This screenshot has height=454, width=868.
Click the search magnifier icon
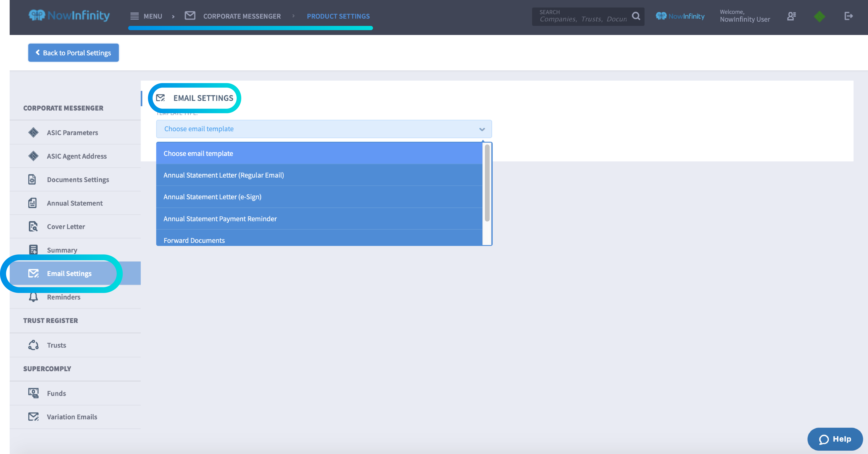636,16
